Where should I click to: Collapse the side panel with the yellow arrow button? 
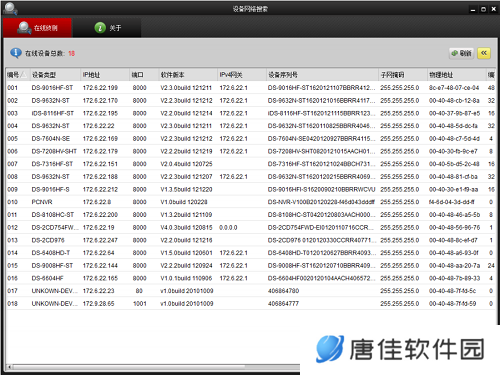[x=484, y=53]
